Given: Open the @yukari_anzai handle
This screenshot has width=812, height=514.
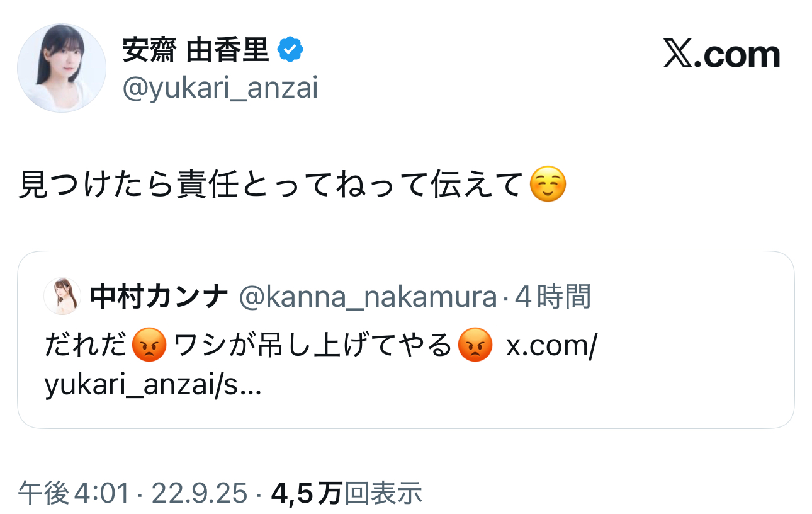Looking at the screenshot, I should pos(220,89).
